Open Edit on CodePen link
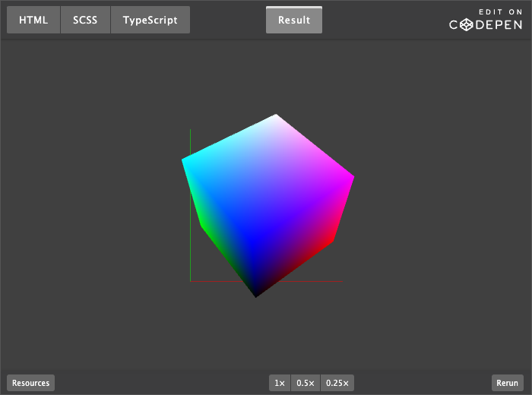The width and height of the screenshot is (532, 395). (x=486, y=20)
